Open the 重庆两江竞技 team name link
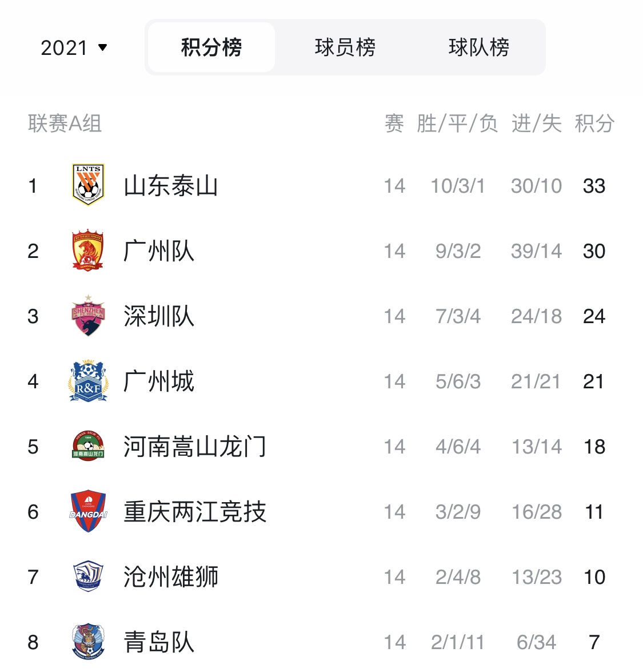This screenshot has height=672, width=643. point(195,512)
